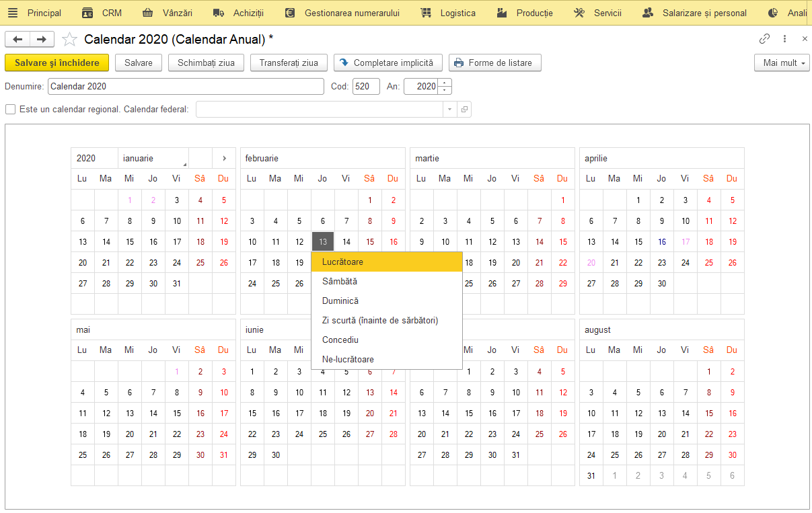Enable the regional calendar checkbox
Screen dimensions: 812x513
[10, 109]
